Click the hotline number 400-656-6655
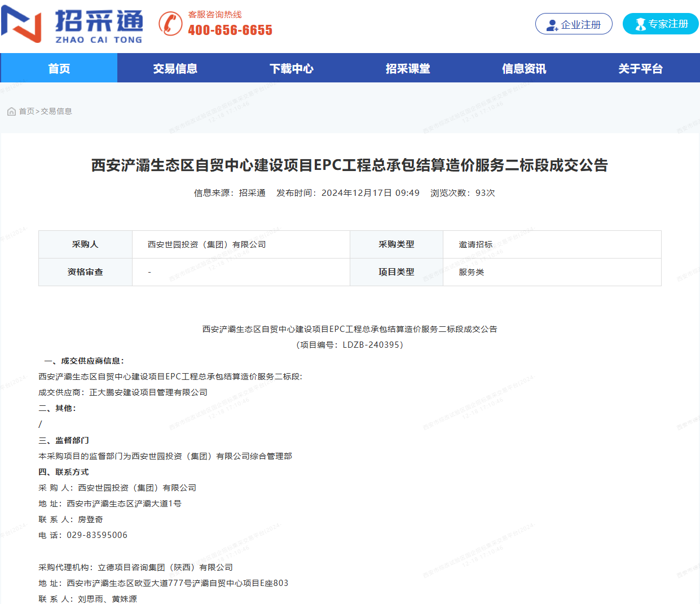Viewport: 700px width, 604px height. coord(230,30)
